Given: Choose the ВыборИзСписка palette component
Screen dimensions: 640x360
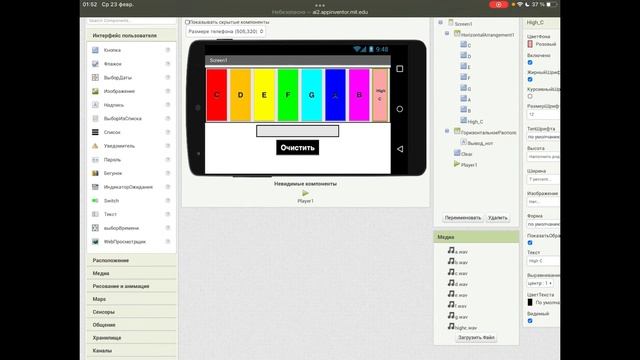Looking at the screenshot, I should click(122, 119).
